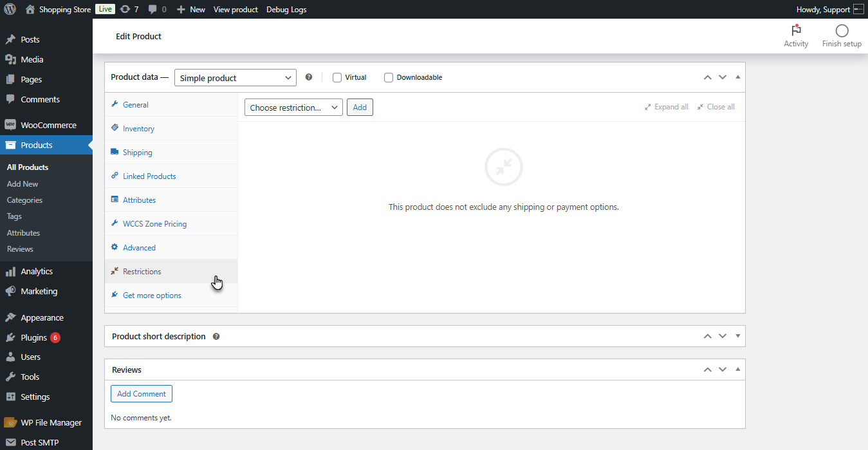Open the Shopping Store home link
868x450 pixels.
pyautogui.click(x=58, y=9)
